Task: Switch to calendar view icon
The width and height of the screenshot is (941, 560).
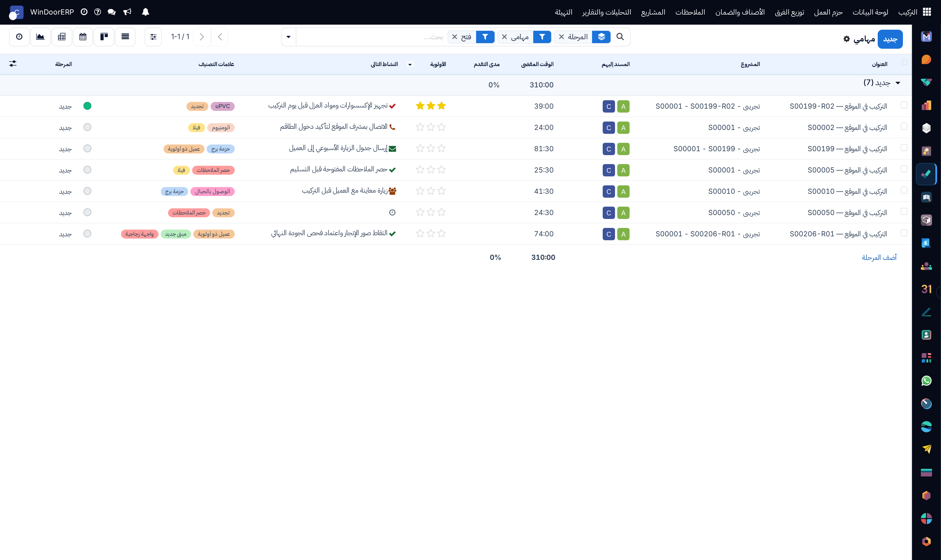Action: point(83,37)
